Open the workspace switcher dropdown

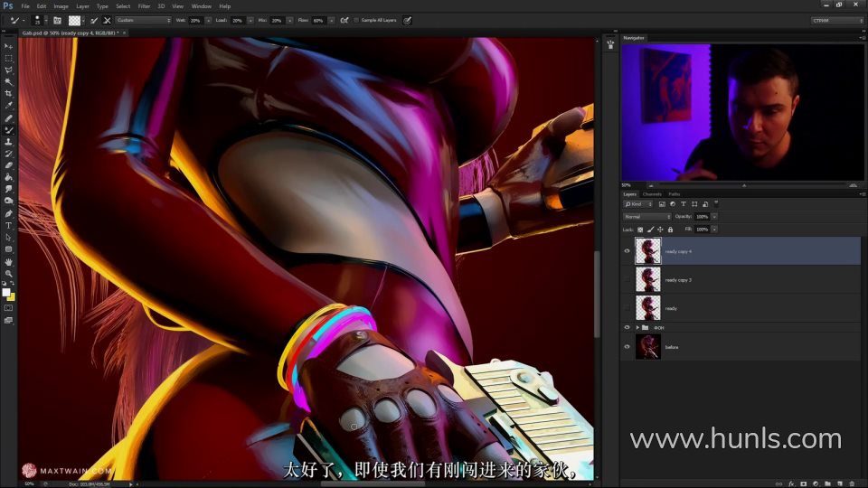pyautogui.click(x=837, y=21)
